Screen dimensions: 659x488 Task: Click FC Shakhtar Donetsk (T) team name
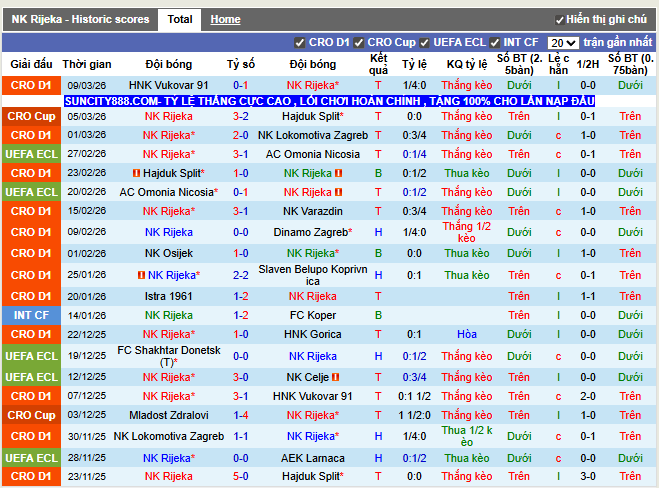tap(169, 356)
